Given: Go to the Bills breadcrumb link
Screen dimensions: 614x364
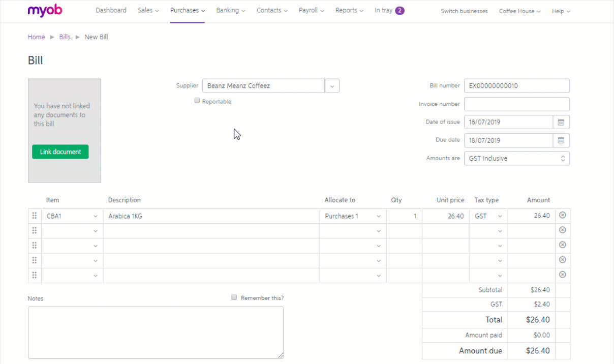Looking at the screenshot, I should click(65, 37).
